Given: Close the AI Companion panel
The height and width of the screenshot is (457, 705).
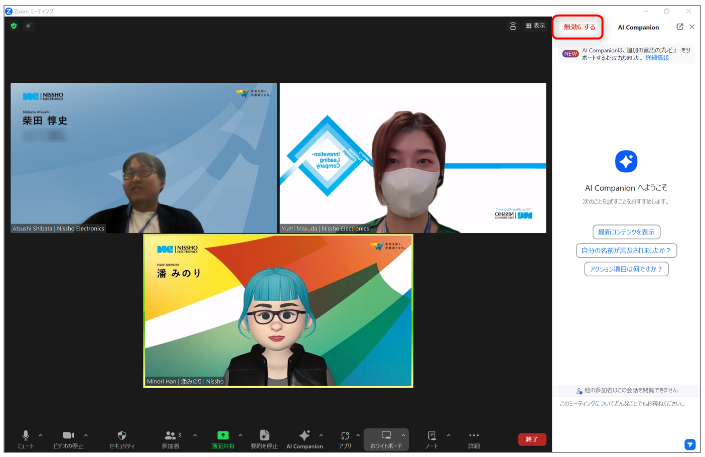Looking at the screenshot, I should (692, 27).
